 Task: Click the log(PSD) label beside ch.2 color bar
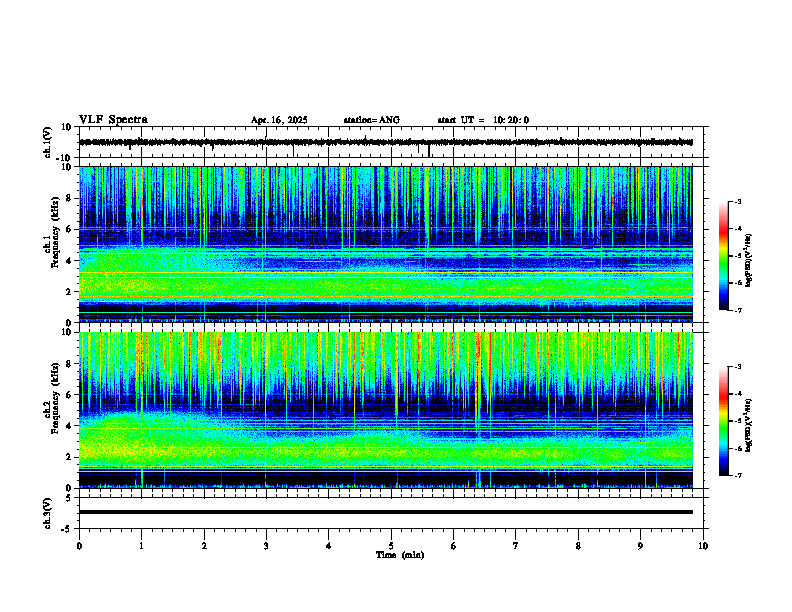[748, 425]
